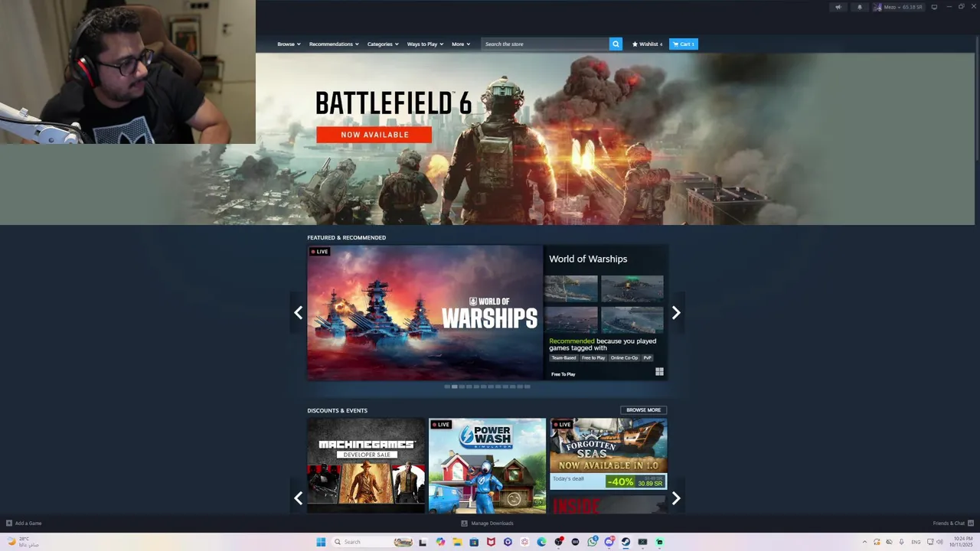
Task: Expand the Recommendations menu
Action: (334, 44)
